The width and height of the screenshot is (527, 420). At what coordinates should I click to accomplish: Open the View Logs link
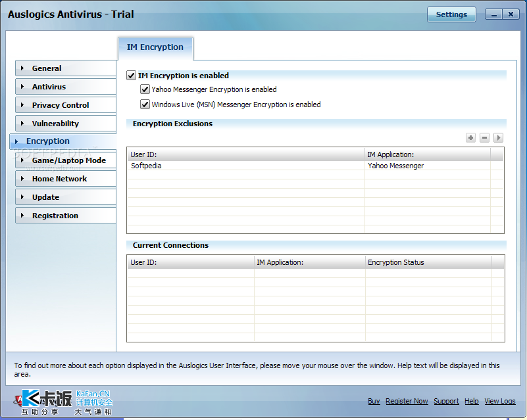[500, 401]
